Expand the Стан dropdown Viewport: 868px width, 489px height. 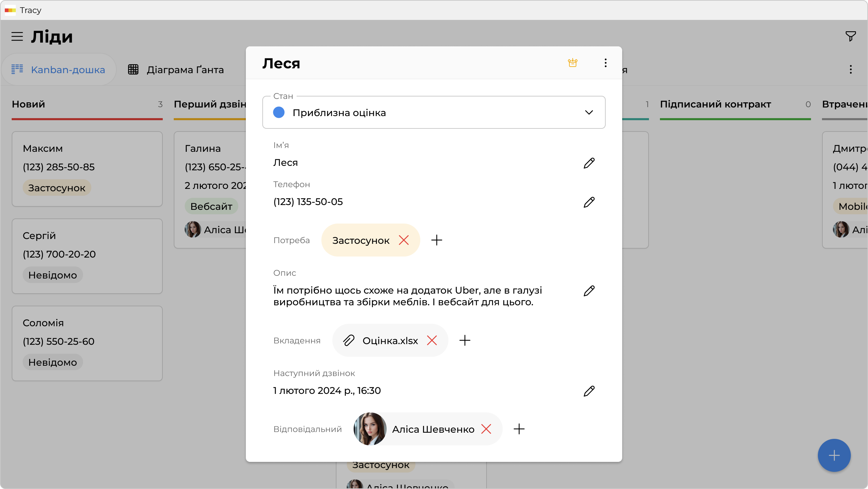click(589, 113)
